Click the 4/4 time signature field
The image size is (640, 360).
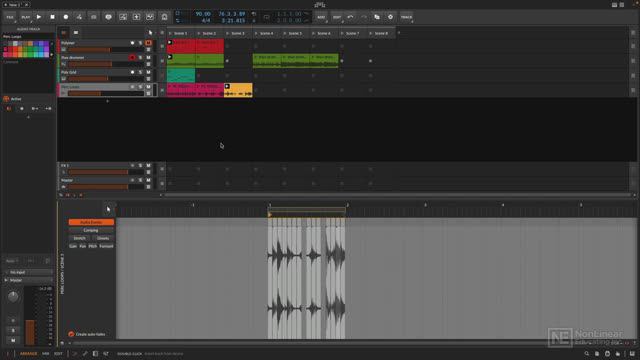tap(206, 20)
